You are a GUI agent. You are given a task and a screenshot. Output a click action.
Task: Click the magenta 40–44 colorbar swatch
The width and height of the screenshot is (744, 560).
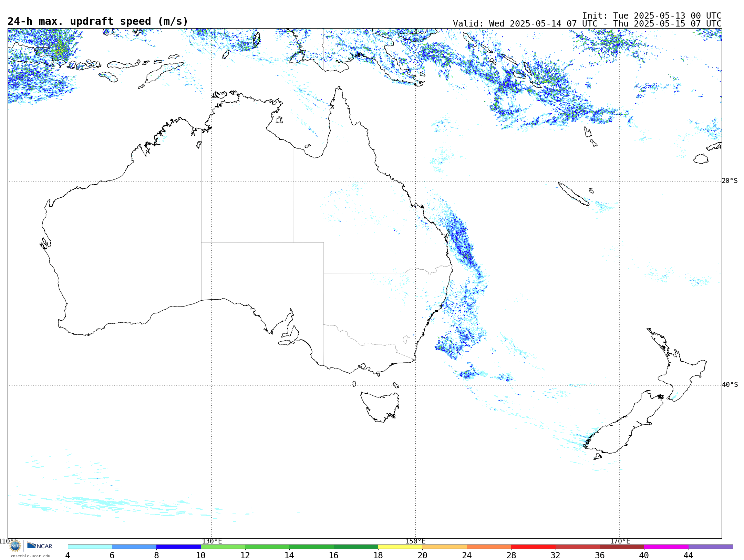tap(666, 547)
